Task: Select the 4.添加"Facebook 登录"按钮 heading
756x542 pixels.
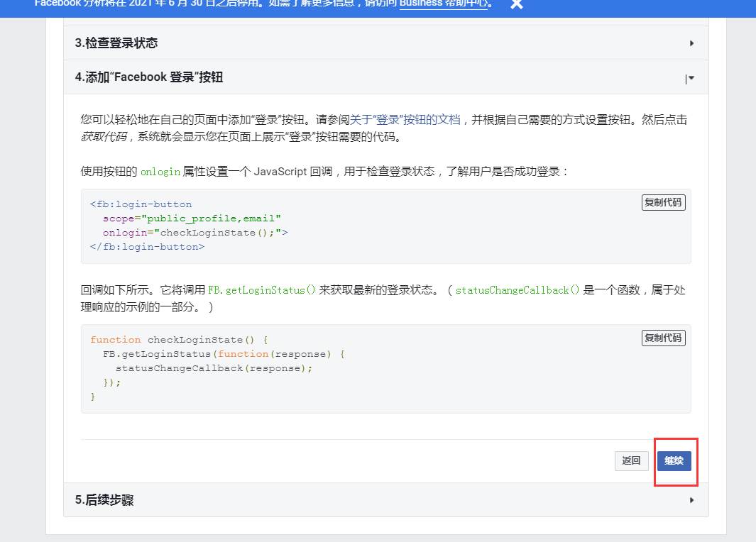Action: pos(149,77)
